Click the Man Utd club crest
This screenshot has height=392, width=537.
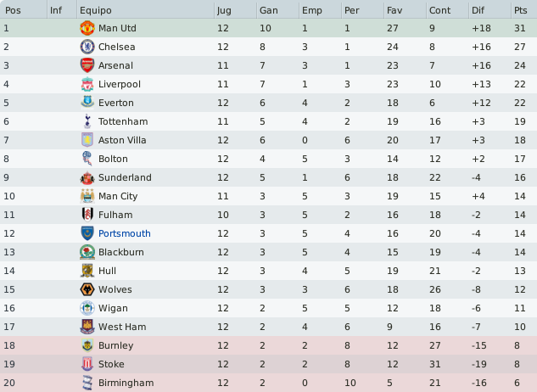point(87,28)
